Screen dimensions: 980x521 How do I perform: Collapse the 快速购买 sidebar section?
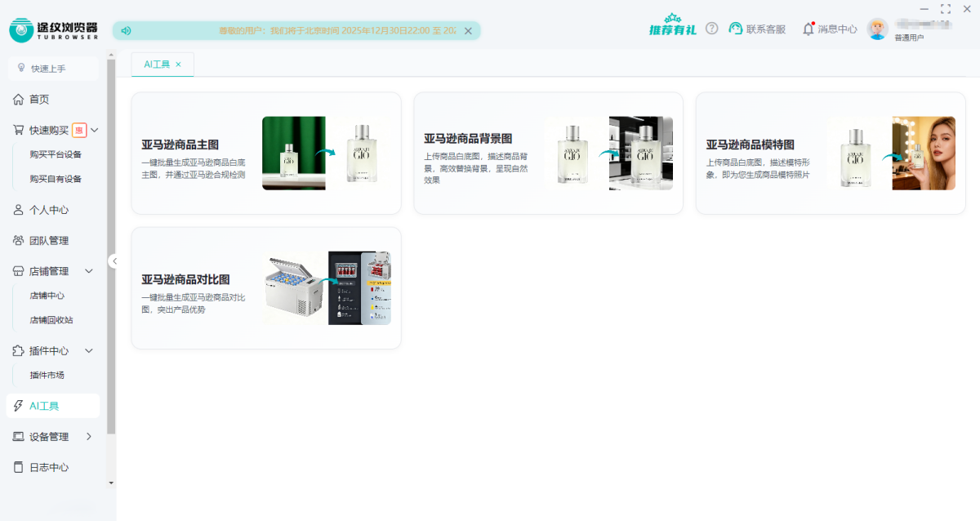point(95,130)
